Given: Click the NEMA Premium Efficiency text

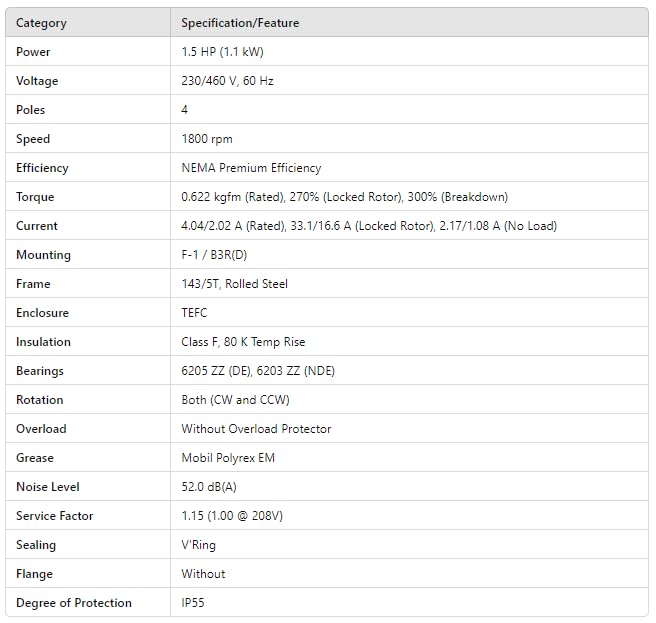Looking at the screenshot, I should (x=251, y=168).
